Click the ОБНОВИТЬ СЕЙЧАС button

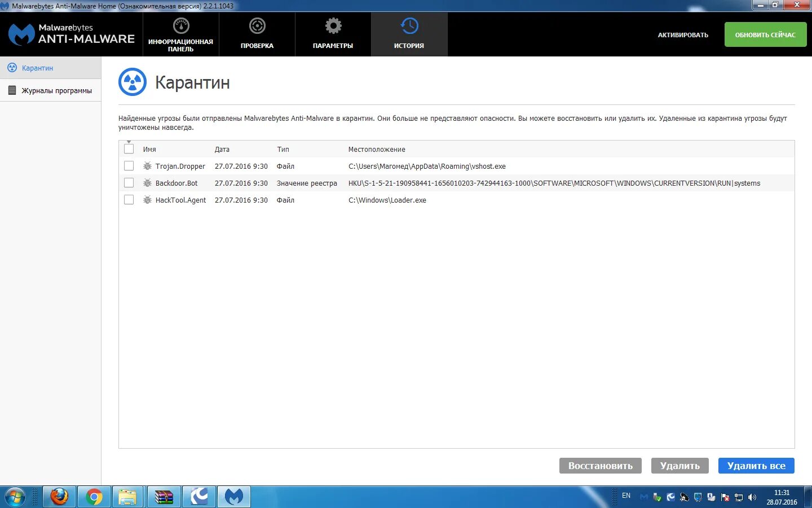pyautogui.click(x=765, y=34)
